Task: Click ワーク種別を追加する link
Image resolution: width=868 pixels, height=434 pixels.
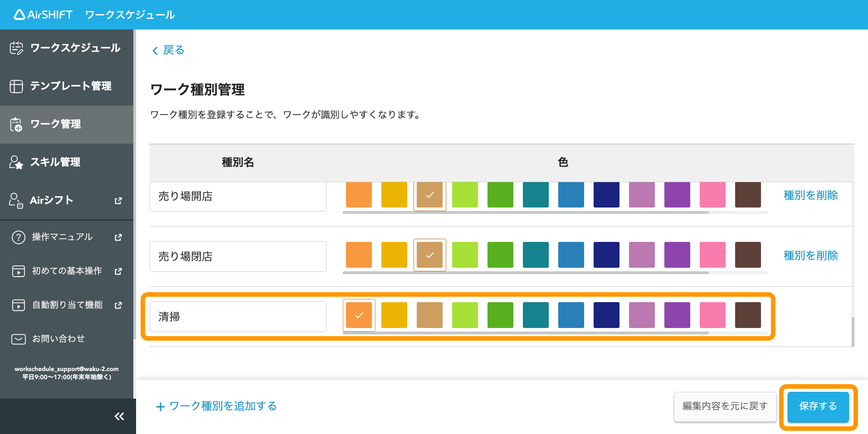Action: point(216,406)
